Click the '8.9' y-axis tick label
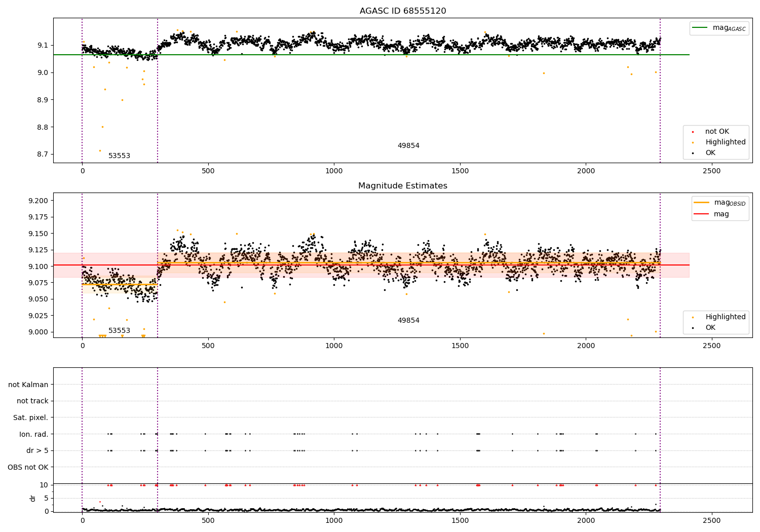Viewport: 760px width, 532px height. (43, 100)
